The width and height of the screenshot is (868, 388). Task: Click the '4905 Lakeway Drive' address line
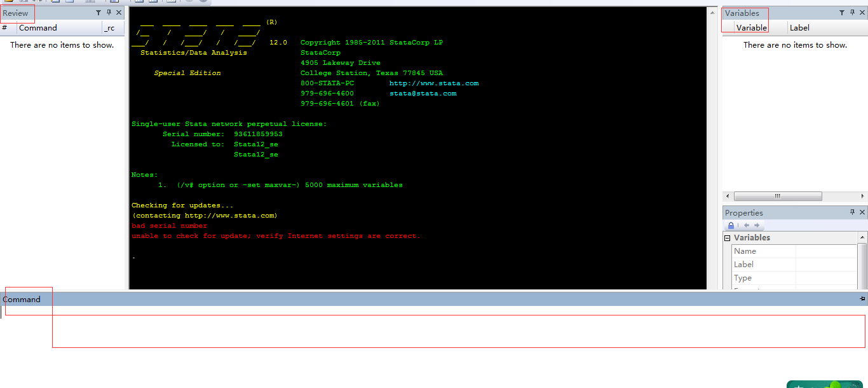click(x=341, y=63)
